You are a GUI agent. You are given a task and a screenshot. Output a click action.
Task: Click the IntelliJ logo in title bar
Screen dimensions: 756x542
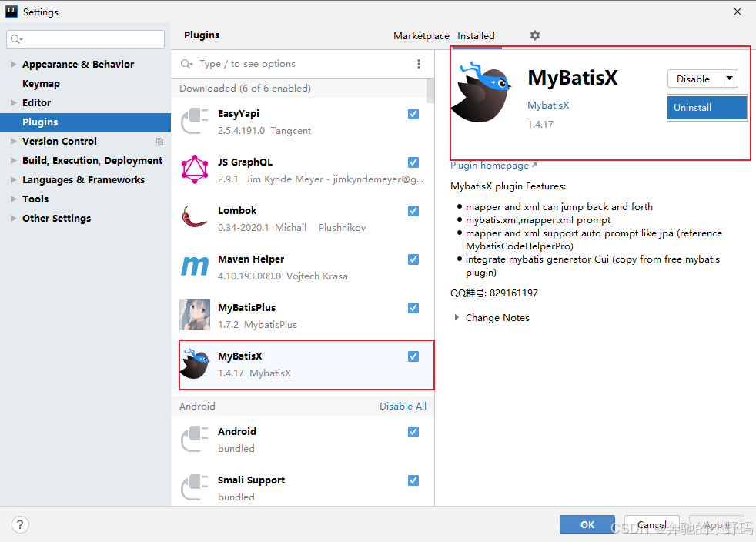pos(12,12)
